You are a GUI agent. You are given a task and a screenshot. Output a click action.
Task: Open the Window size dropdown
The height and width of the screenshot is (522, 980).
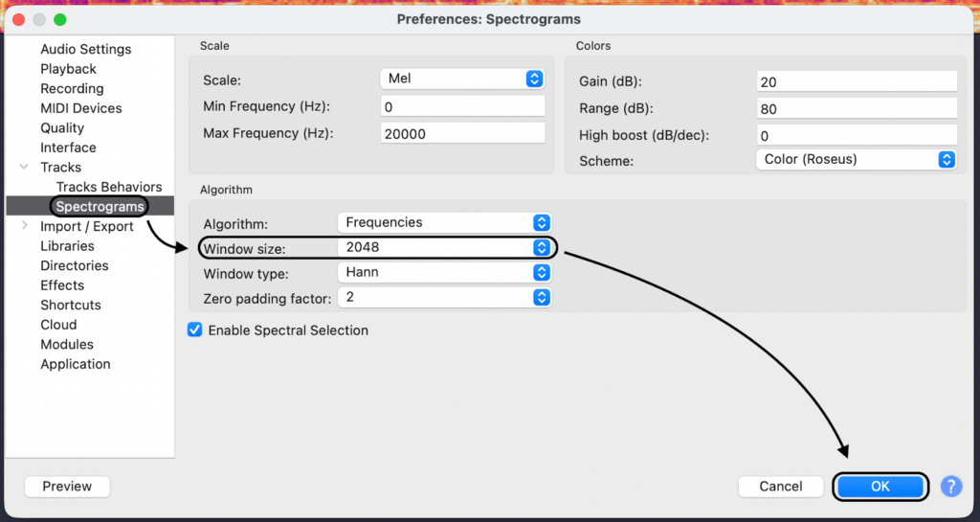point(444,248)
